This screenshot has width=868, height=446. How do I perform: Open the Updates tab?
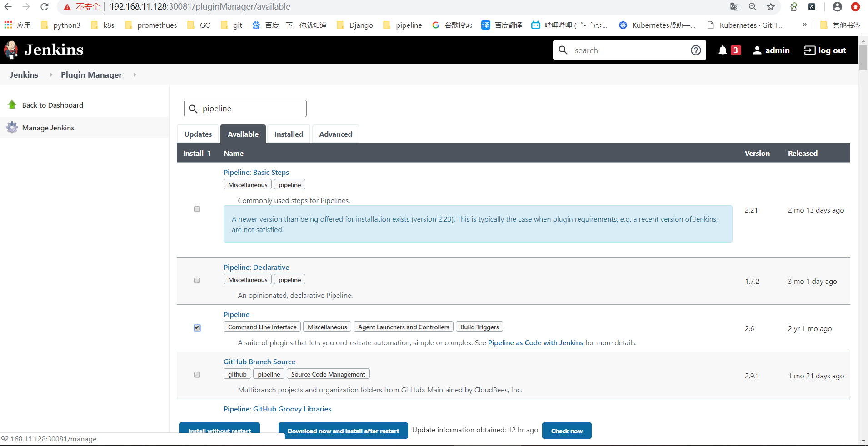coord(198,134)
